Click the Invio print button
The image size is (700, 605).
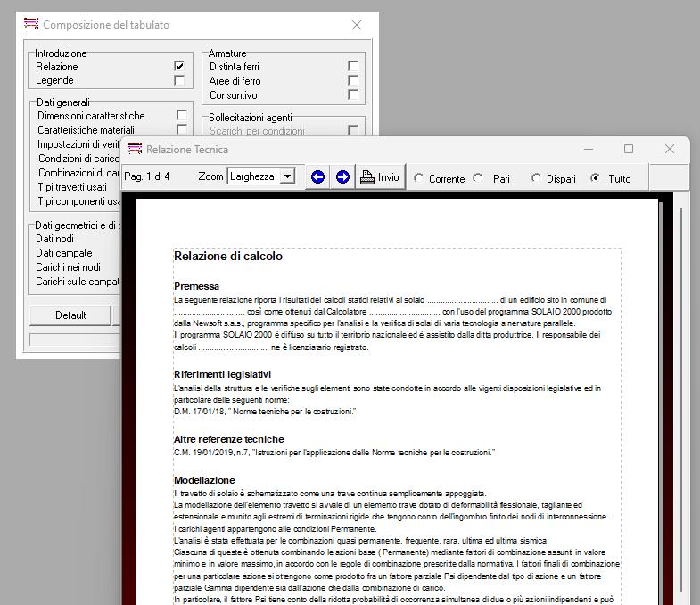coord(380,177)
